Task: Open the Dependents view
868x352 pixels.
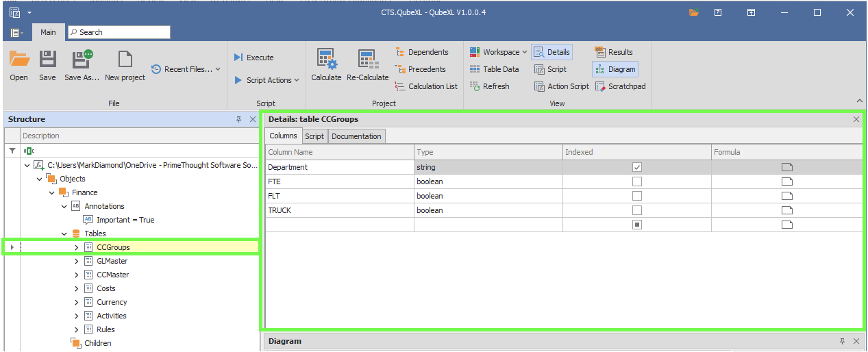Action: tap(422, 52)
